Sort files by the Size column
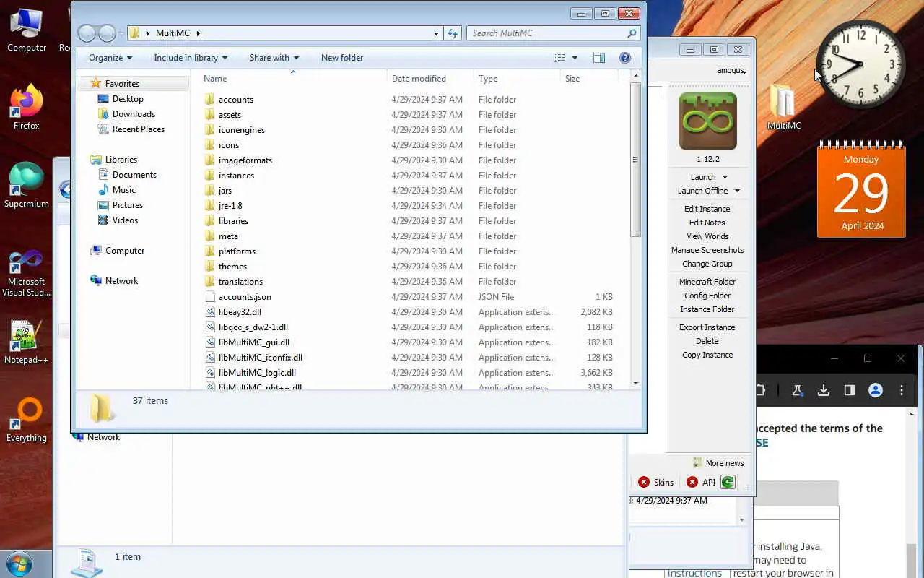This screenshot has width=924, height=578. click(x=588, y=79)
